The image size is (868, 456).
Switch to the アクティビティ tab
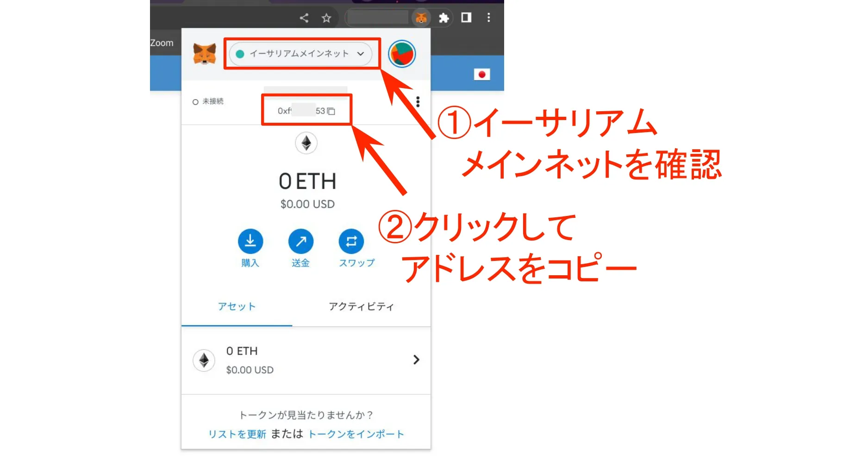[361, 306]
